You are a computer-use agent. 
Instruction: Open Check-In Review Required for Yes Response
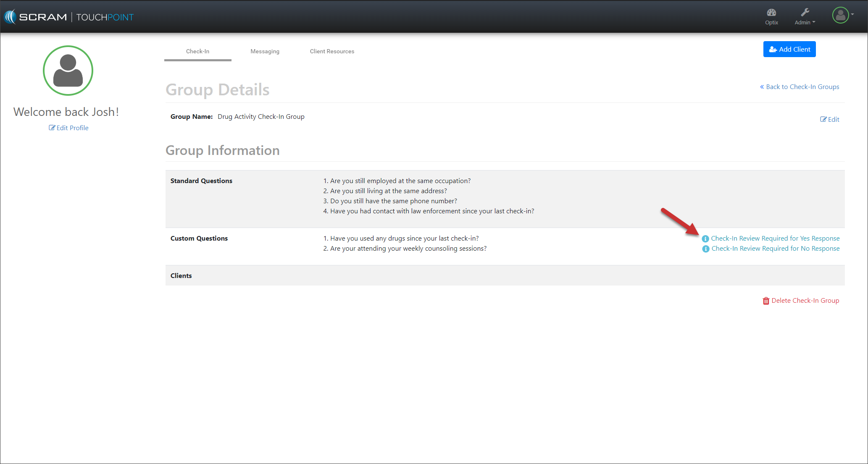click(775, 238)
